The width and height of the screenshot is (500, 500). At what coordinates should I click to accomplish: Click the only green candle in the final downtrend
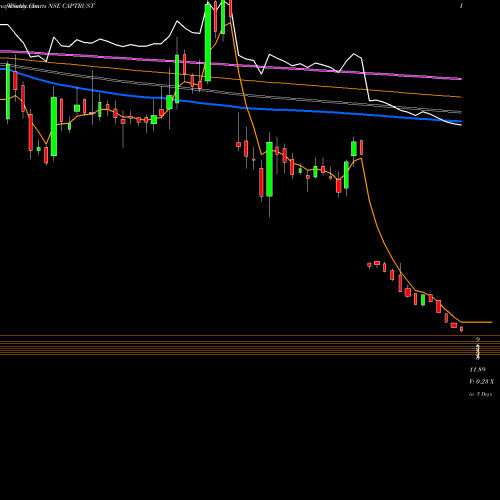point(423,300)
